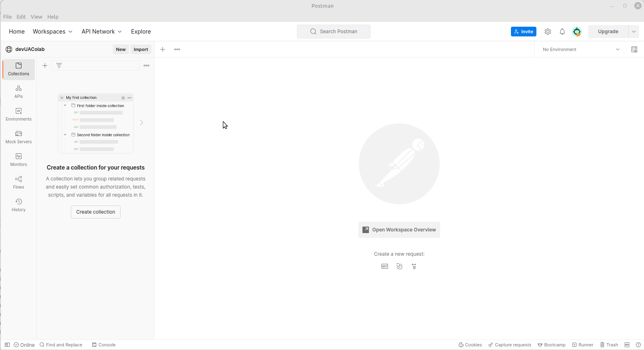Create a new HTTP GET request
Screen dimensions: 644x350
[385, 266]
